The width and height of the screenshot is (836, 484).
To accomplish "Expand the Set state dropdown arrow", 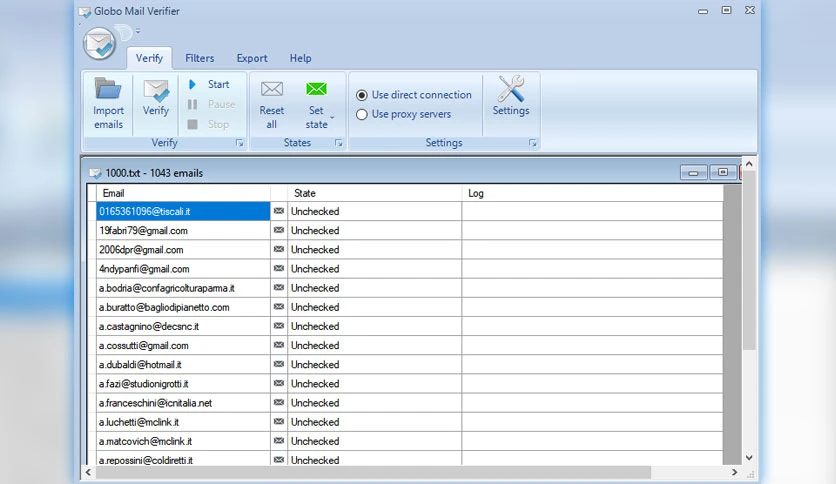I will coord(333,117).
